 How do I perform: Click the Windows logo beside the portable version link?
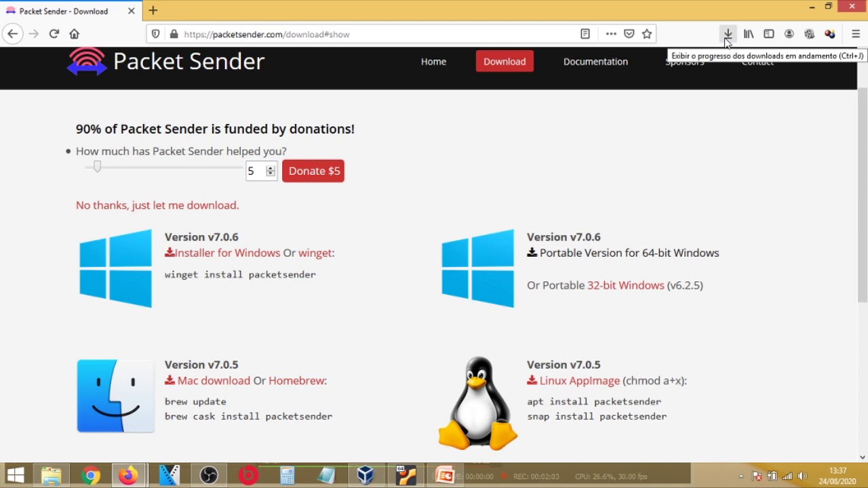(x=477, y=268)
